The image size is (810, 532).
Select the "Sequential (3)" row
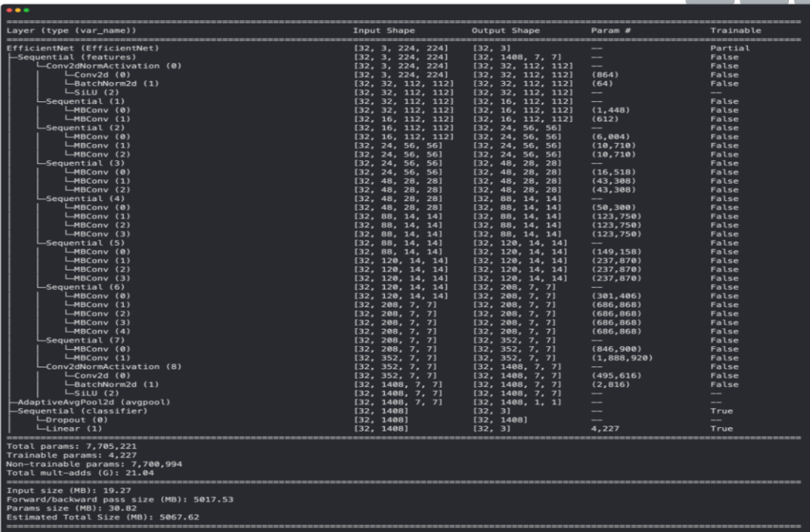[x=379, y=163]
